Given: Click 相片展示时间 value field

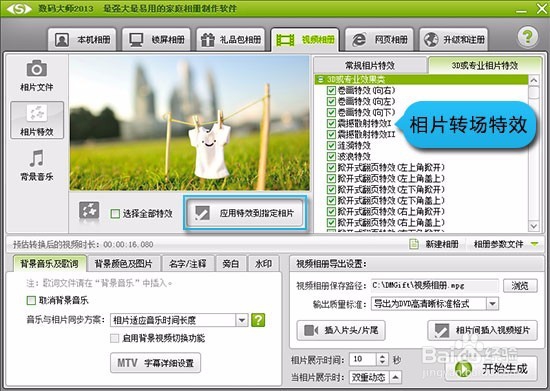Looking at the screenshot, I should point(363,359).
